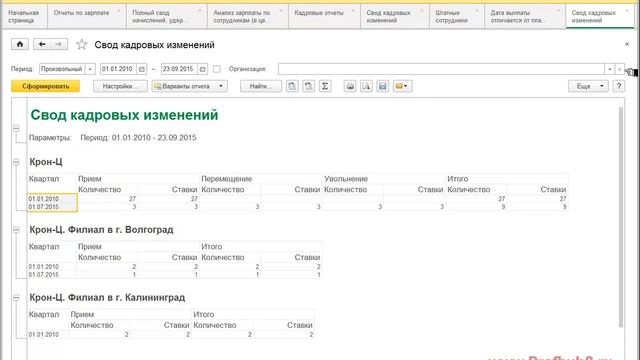Go to the home page icon

(x=20, y=44)
